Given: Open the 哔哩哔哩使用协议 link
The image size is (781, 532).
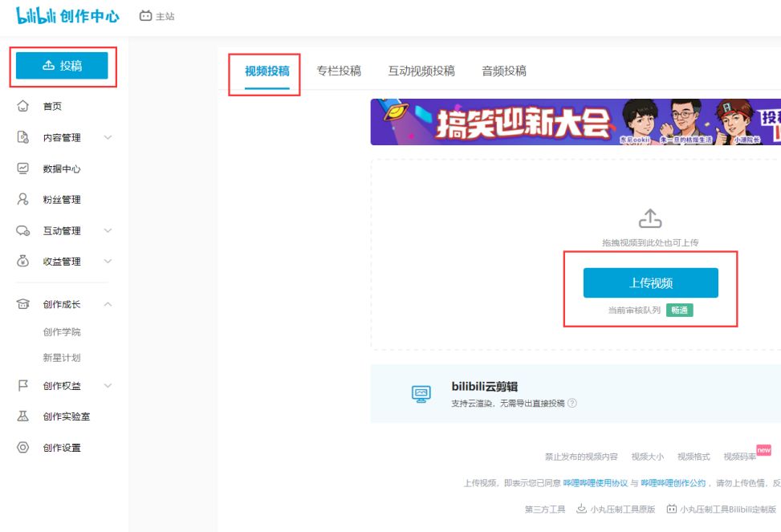Looking at the screenshot, I should 596,483.
